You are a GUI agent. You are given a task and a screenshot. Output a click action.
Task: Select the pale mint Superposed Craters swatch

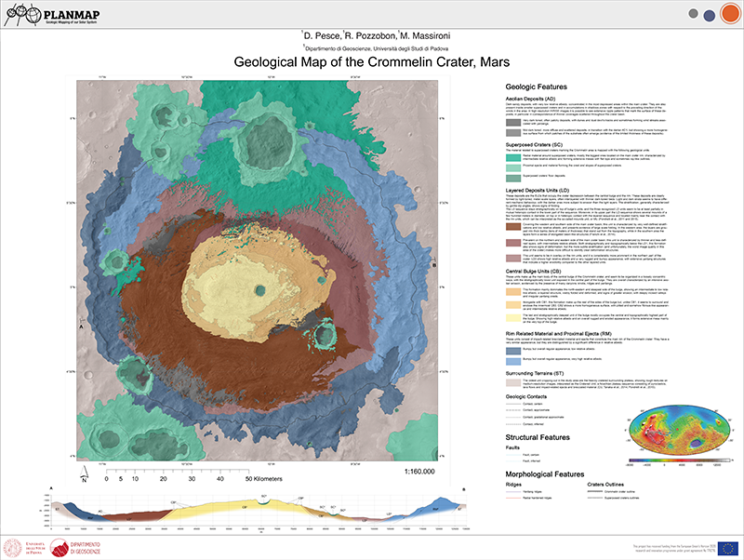point(513,168)
